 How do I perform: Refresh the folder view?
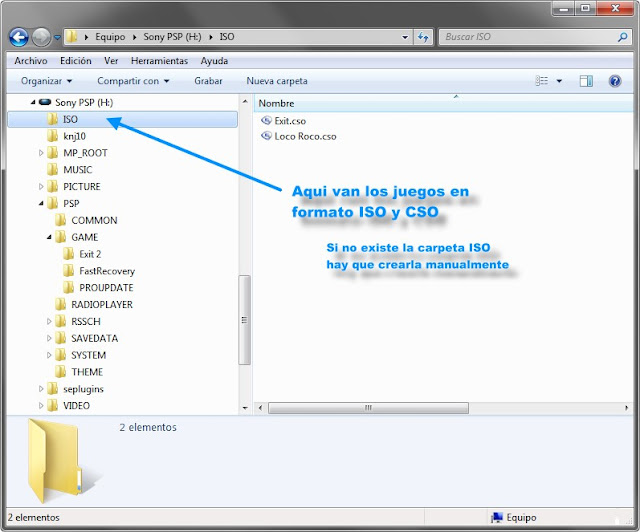[x=423, y=37]
